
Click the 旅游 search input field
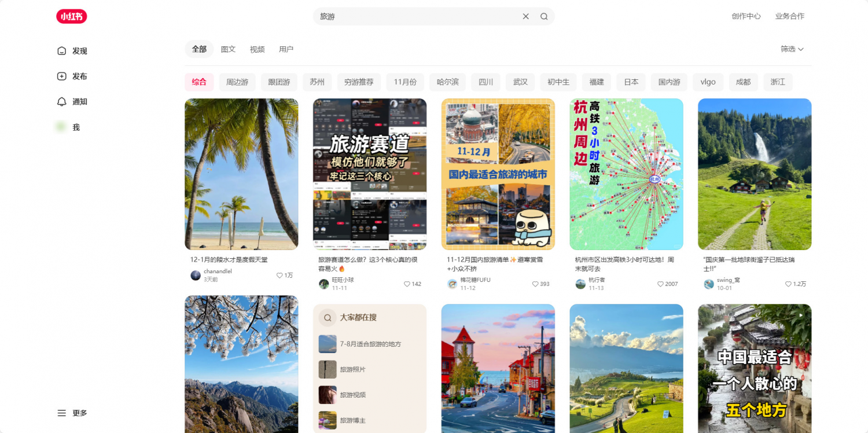417,16
